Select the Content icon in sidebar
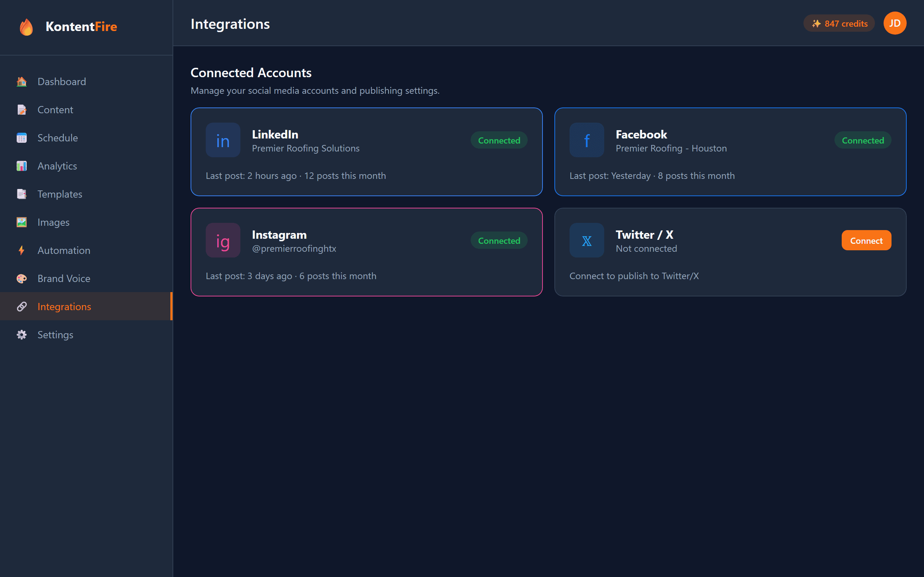This screenshot has height=577, width=924. [x=21, y=110]
